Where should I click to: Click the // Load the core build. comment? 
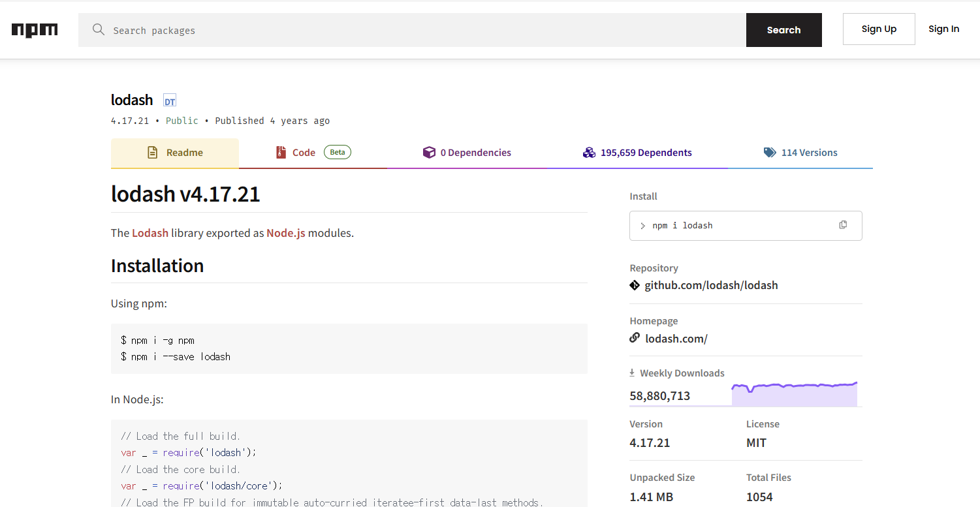(181, 469)
